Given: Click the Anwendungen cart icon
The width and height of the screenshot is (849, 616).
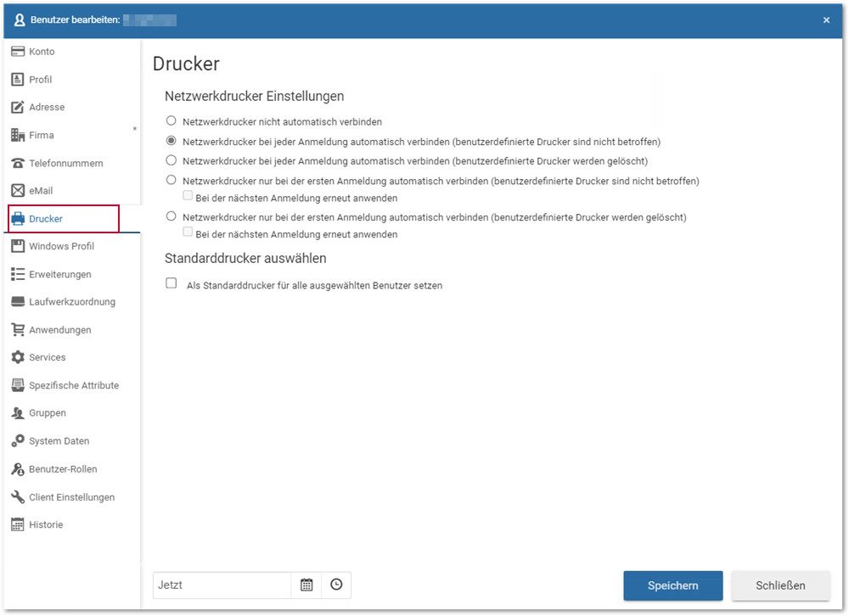Looking at the screenshot, I should tap(18, 330).
